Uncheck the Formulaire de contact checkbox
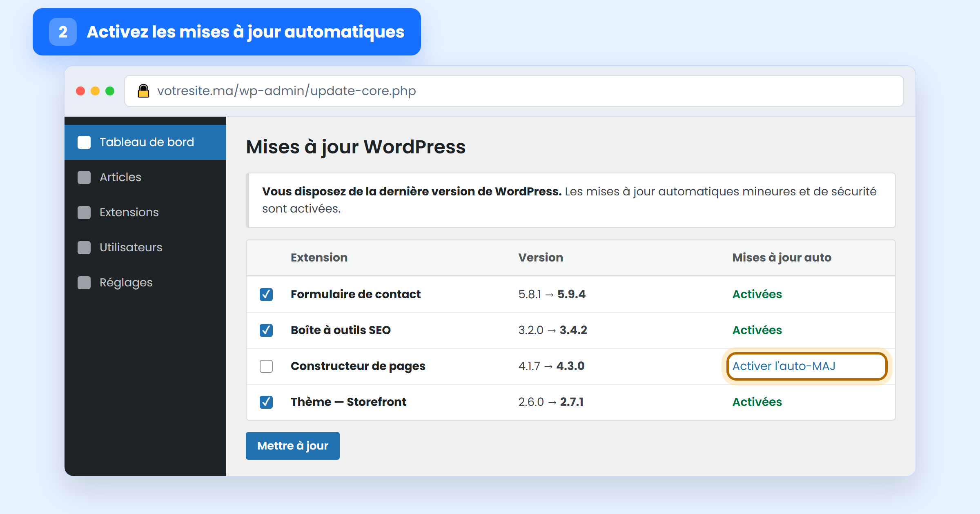980x514 pixels. click(x=266, y=295)
